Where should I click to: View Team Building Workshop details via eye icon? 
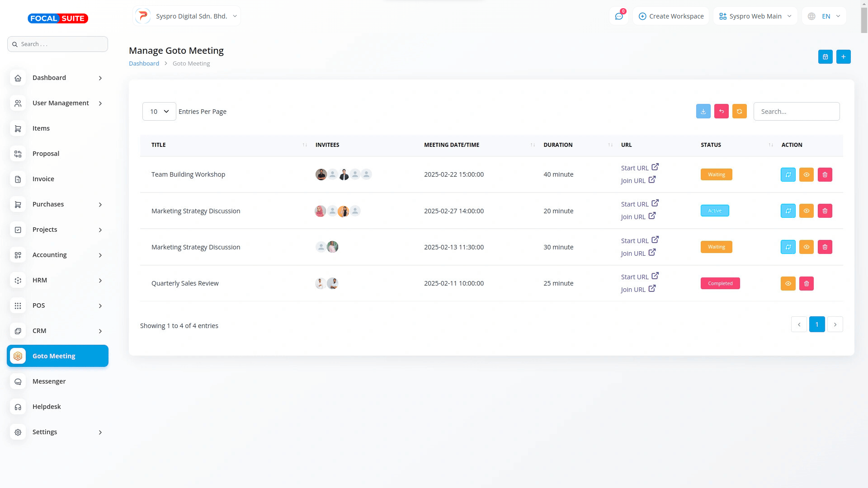[x=806, y=175]
